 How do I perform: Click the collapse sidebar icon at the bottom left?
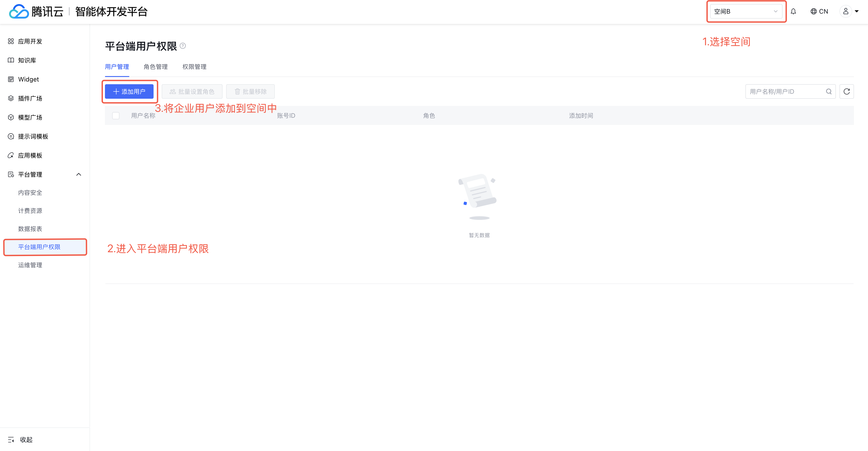click(x=11, y=439)
